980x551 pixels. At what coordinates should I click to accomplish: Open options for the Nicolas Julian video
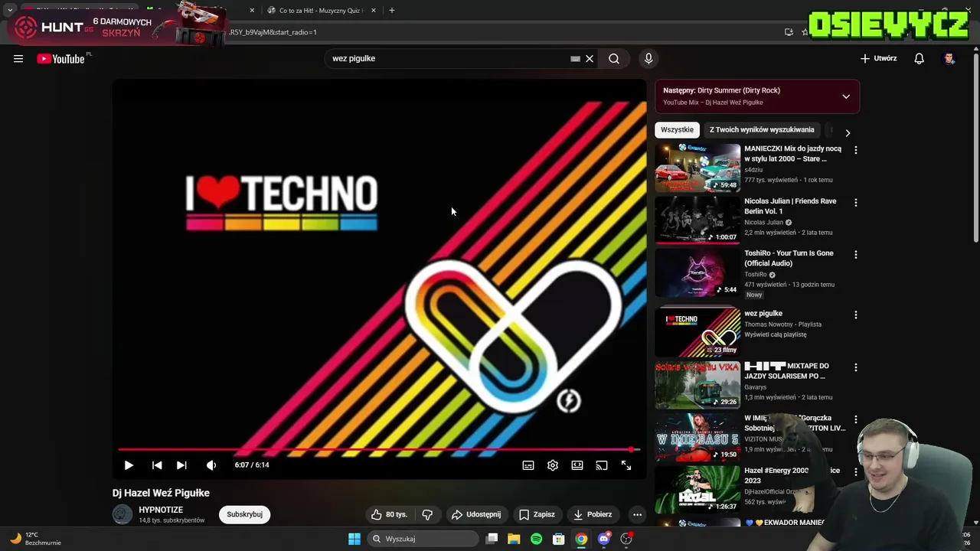[856, 202]
